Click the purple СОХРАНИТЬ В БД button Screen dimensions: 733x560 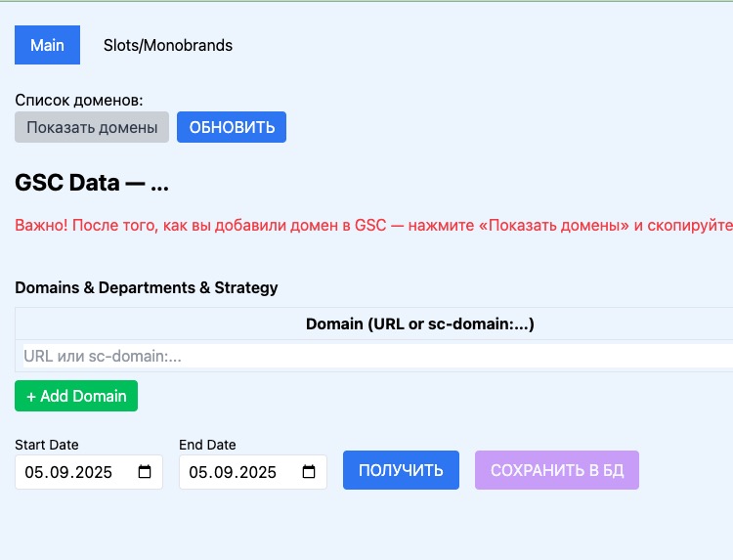[557, 470]
